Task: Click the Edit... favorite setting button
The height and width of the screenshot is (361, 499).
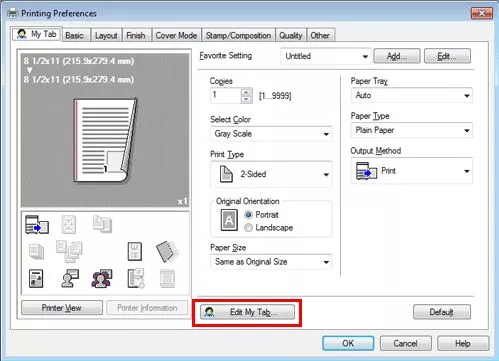Action: coord(447,56)
